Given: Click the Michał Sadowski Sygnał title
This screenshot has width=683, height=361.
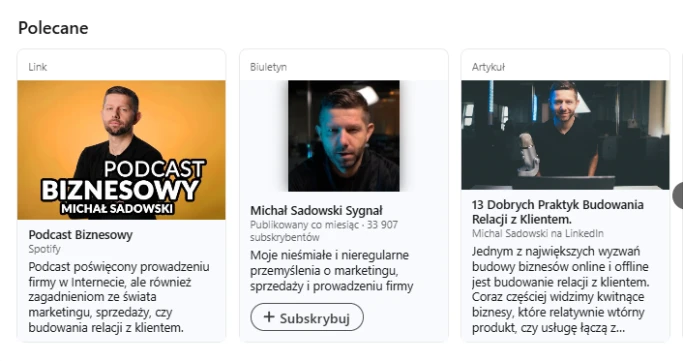Looking at the screenshot, I should coord(316,211).
